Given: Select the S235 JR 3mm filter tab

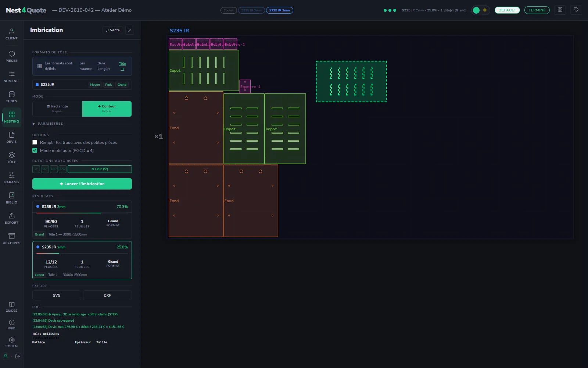Looking at the screenshot, I should click(252, 10).
